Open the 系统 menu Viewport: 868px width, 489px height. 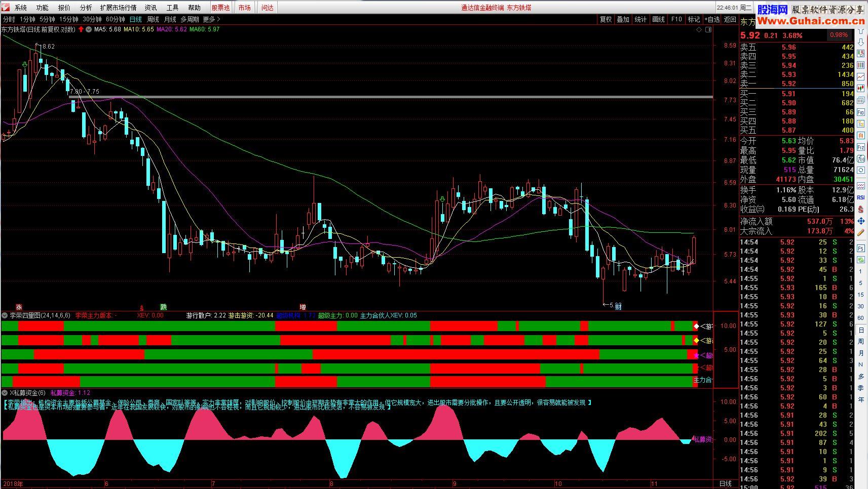pos(21,8)
